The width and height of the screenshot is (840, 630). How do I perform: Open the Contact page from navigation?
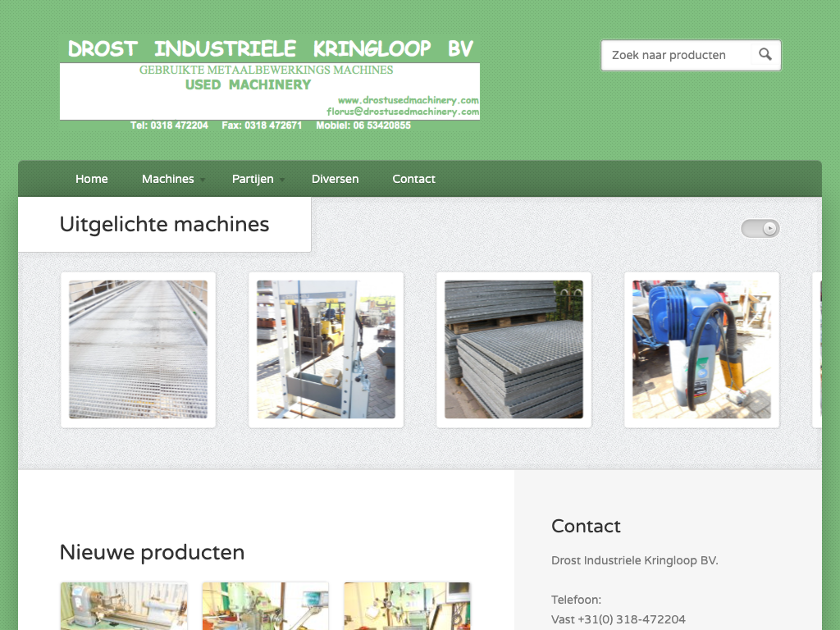[x=413, y=179]
